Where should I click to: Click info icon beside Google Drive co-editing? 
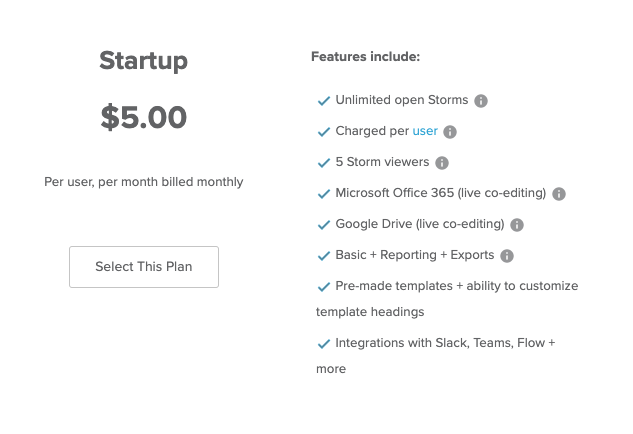click(x=517, y=225)
